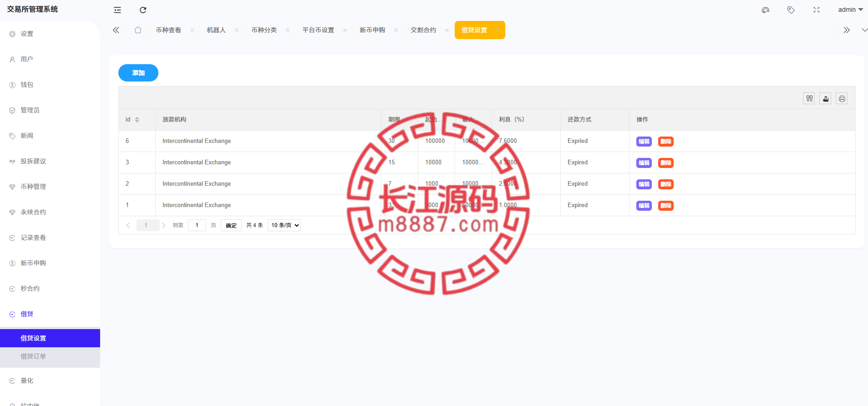868x406 pixels.
Task: Open 管理员 in the sidebar
Action: (50, 110)
